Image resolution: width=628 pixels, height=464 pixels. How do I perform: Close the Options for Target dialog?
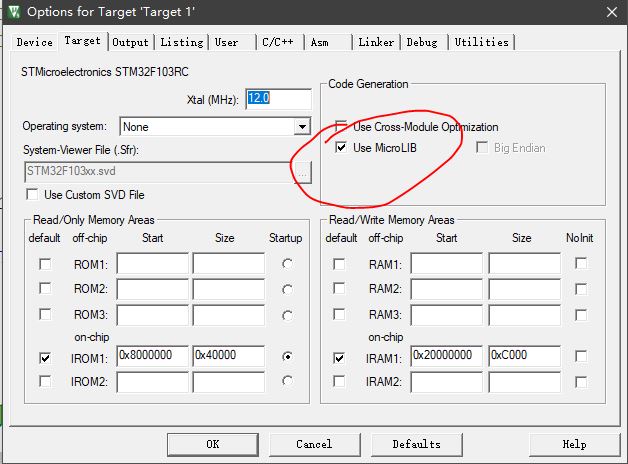pos(612,12)
